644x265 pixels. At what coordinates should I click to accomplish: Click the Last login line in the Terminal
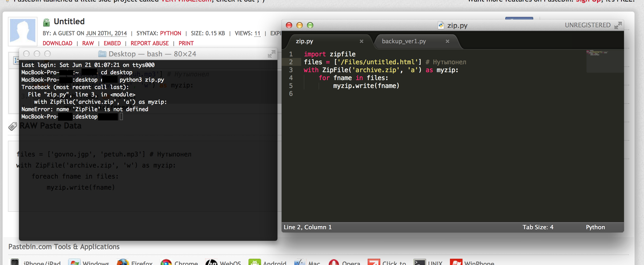click(88, 65)
